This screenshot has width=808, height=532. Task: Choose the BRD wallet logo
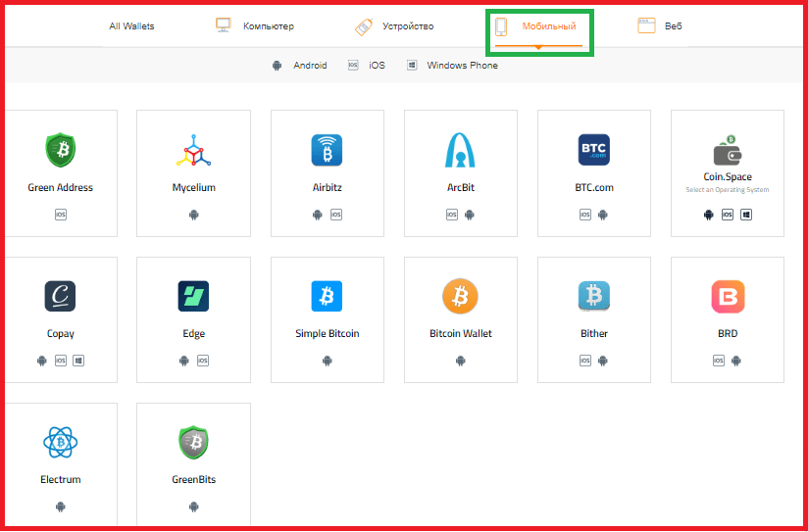(727, 296)
